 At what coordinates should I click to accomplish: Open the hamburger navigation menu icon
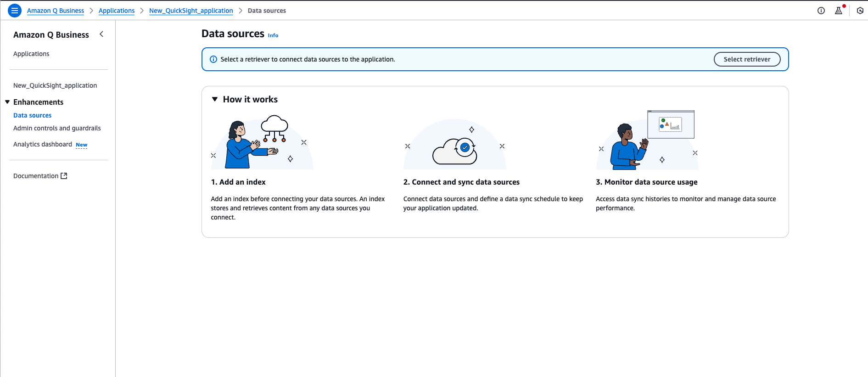pos(15,11)
